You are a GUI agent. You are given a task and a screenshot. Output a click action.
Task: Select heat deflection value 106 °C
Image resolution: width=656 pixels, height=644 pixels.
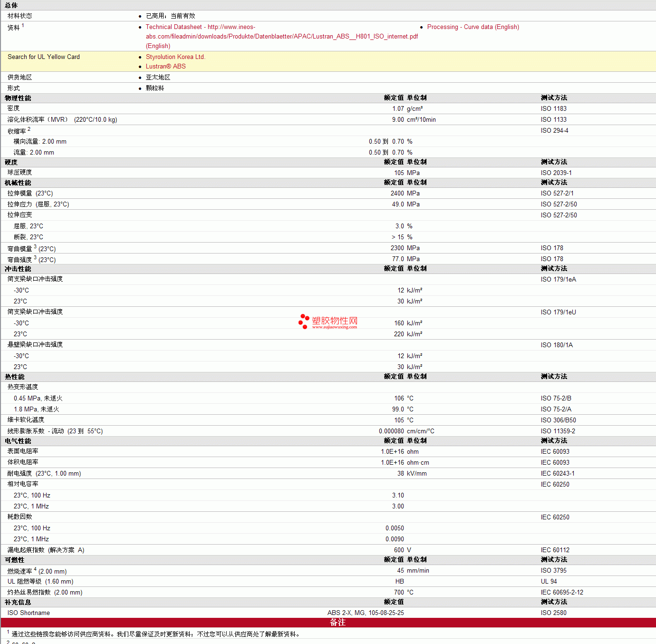point(404,398)
